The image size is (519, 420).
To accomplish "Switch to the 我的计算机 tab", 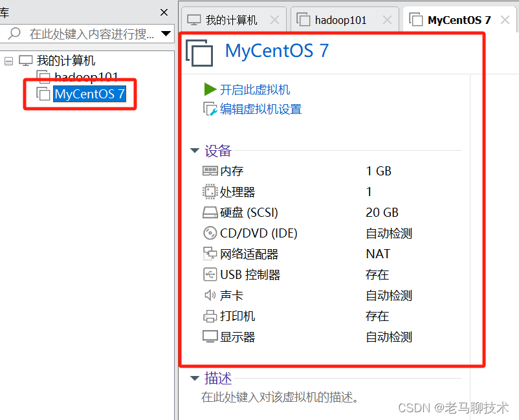I will click(x=234, y=20).
